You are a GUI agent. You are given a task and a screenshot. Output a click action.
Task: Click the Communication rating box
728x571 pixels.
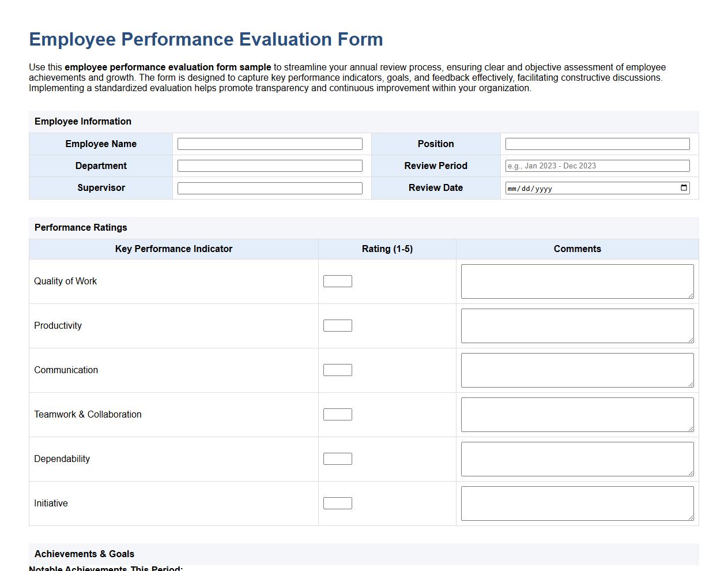point(337,370)
